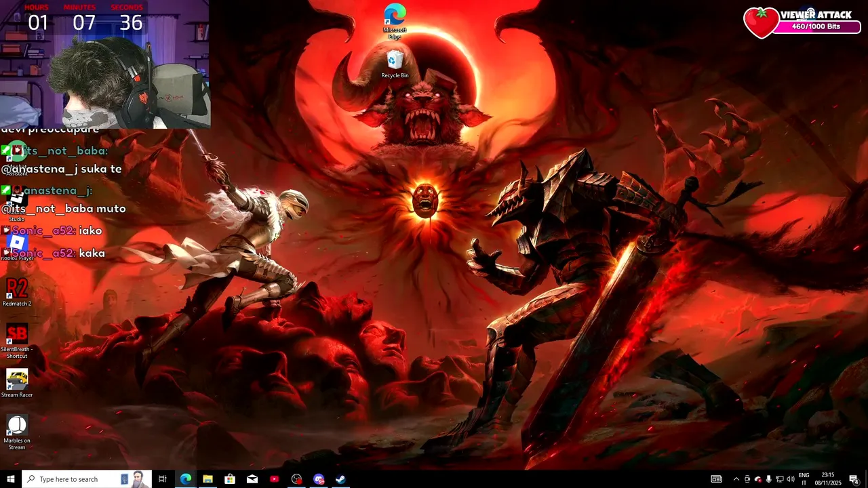Switch the ENG IT input language
Viewport: 868px width, 488px height.
[x=804, y=479]
